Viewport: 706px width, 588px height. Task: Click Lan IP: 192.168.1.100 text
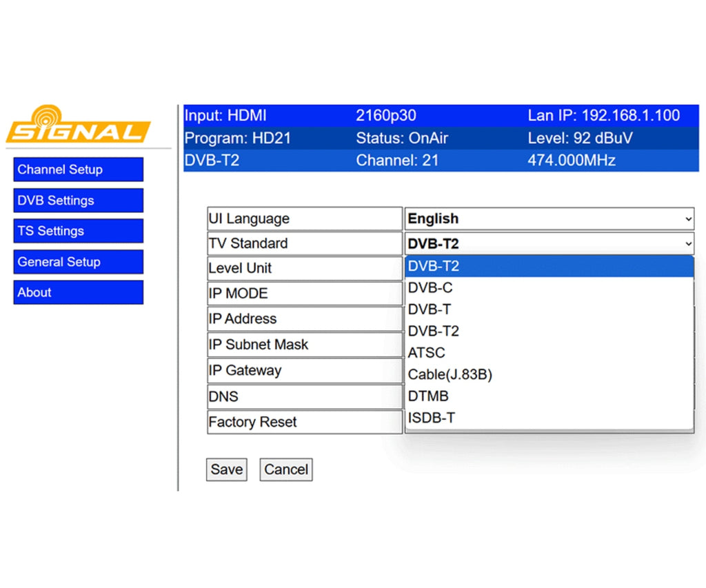point(604,116)
